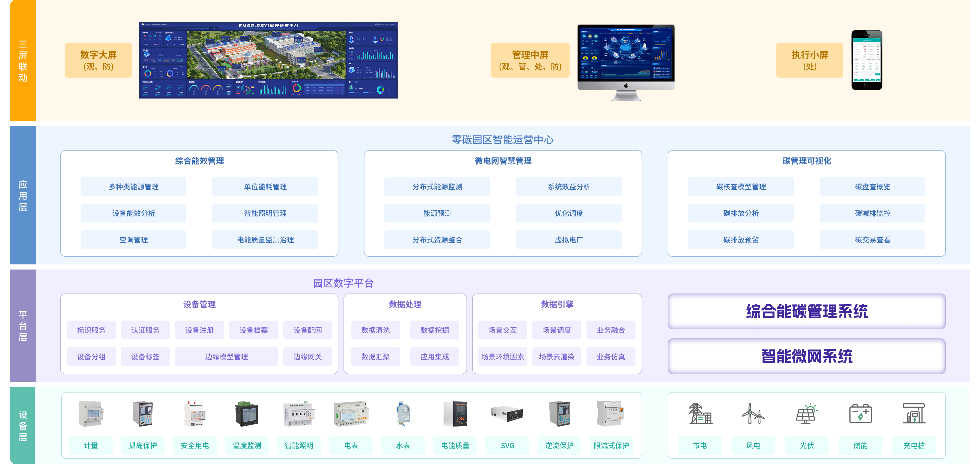The width and height of the screenshot is (980, 464).
Task: Select 虚拟电厂 module
Action: 568,240
